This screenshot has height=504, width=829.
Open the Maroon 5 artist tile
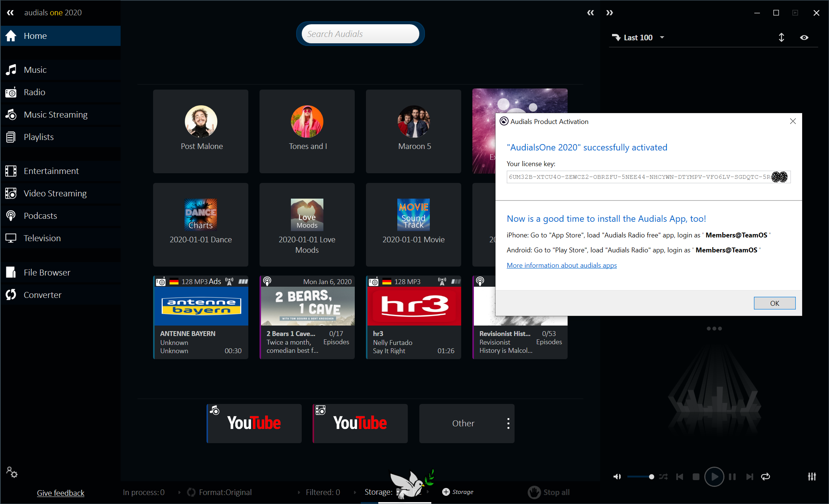[x=413, y=131]
